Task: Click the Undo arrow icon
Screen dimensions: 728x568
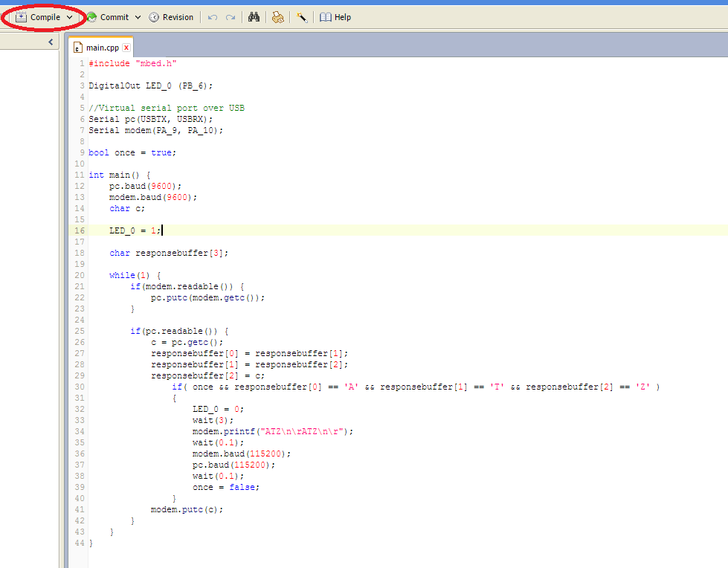Action: coord(213,17)
